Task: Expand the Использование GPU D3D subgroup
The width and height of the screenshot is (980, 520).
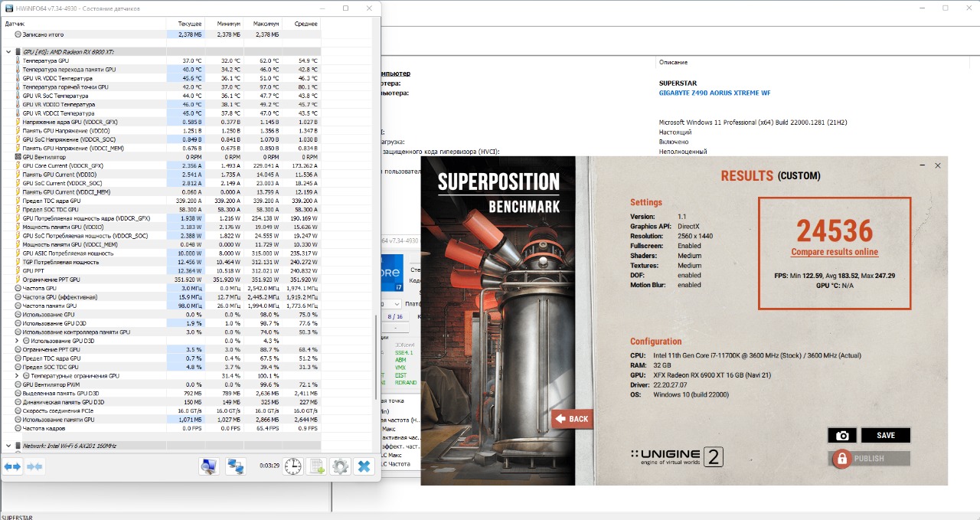Action: pyautogui.click(x=17, y=341)
